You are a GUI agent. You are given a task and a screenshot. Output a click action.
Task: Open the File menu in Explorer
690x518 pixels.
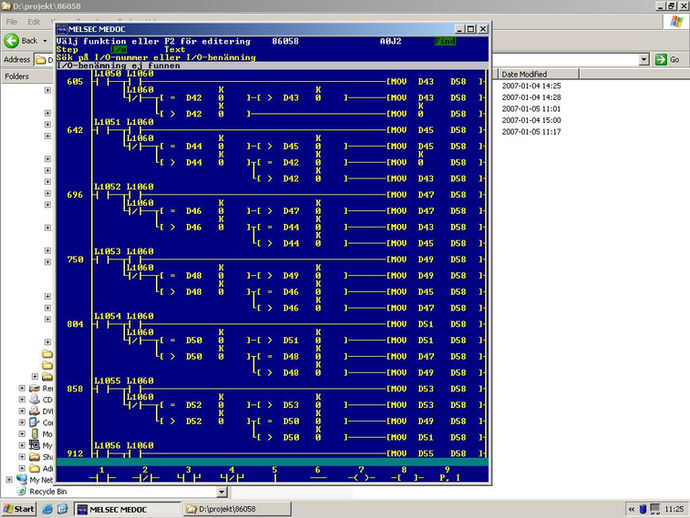click(x=12, y=22)
